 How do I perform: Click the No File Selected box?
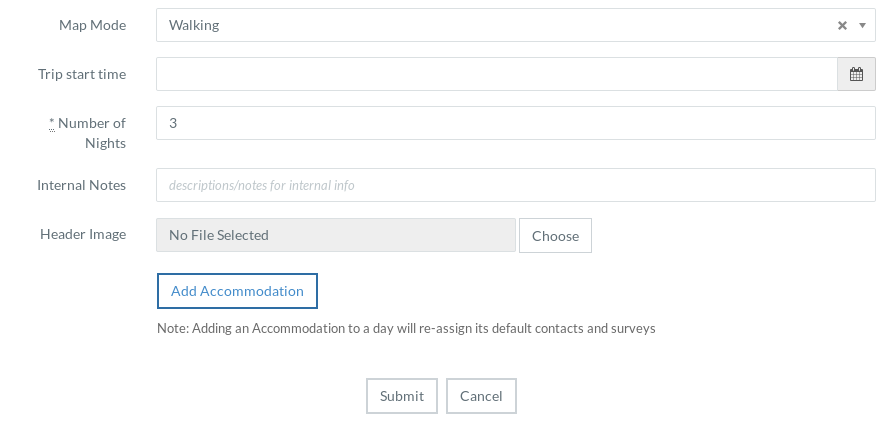click(336, 236)
